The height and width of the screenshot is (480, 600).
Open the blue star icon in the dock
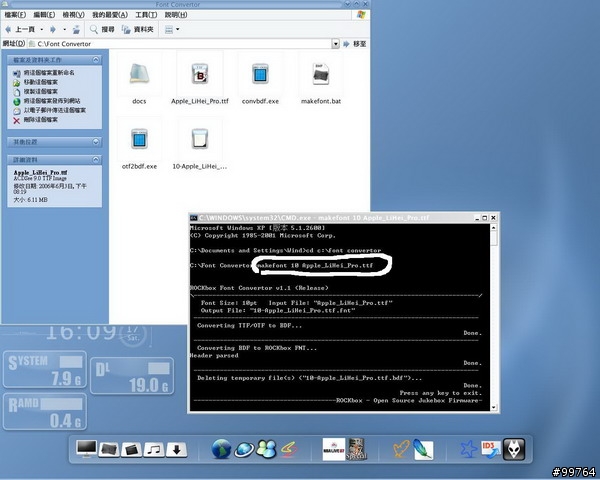469,449
